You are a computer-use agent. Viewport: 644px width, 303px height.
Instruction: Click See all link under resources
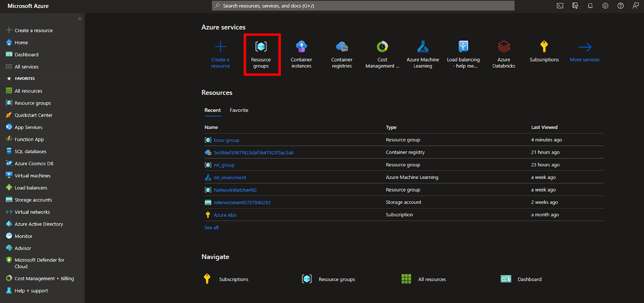tap(211, 227)
